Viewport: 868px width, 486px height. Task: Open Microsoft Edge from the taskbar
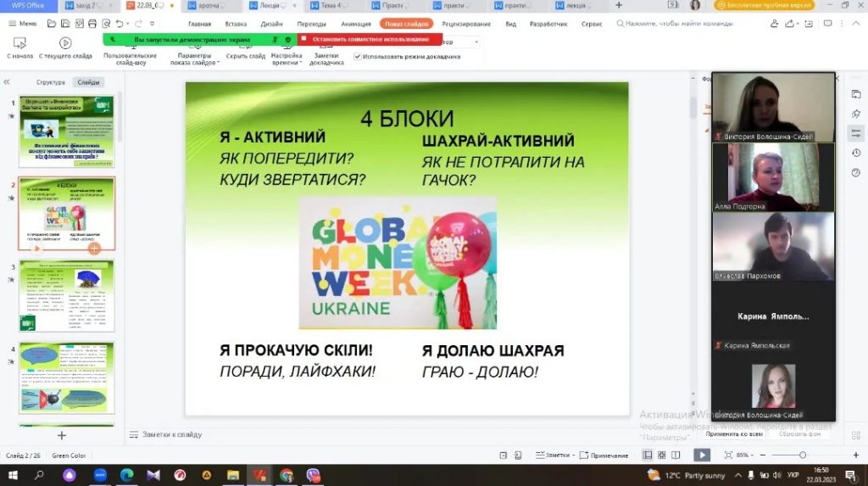click(x=126, y=475)
